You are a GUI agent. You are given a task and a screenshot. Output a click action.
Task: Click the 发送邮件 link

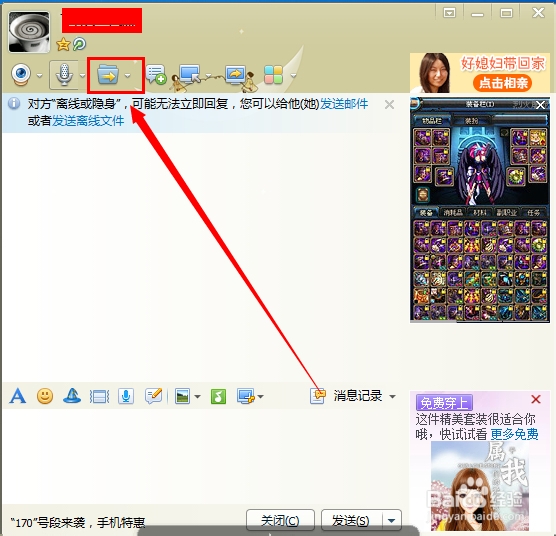click(344, 104)
